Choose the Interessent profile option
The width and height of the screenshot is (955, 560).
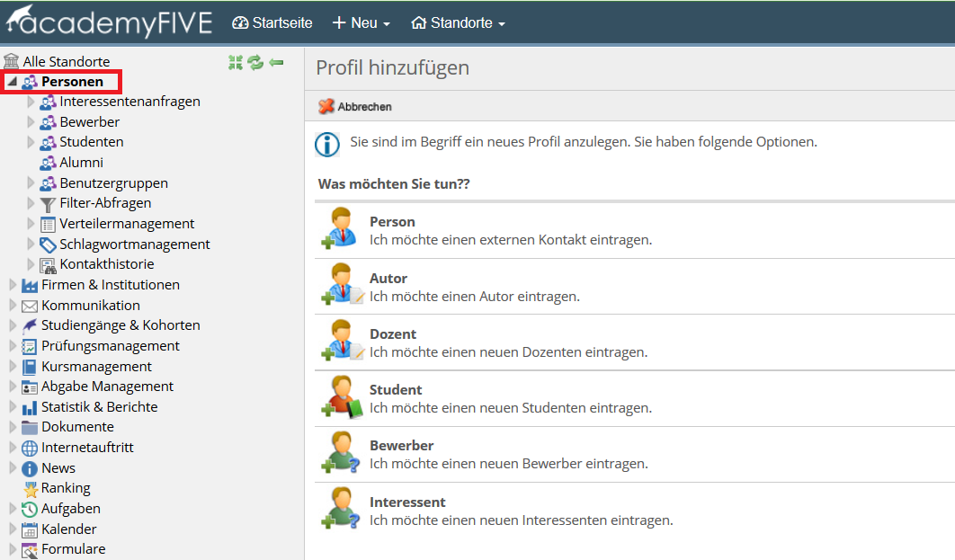coord(635,511)
